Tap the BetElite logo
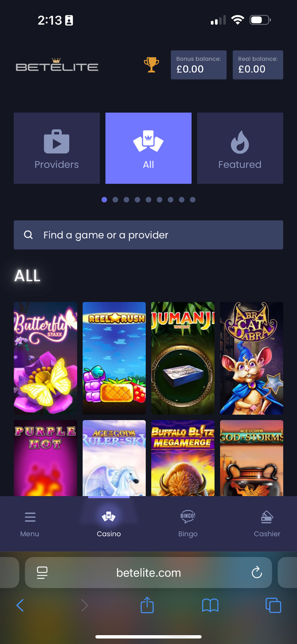 click(x=57, y=65)
